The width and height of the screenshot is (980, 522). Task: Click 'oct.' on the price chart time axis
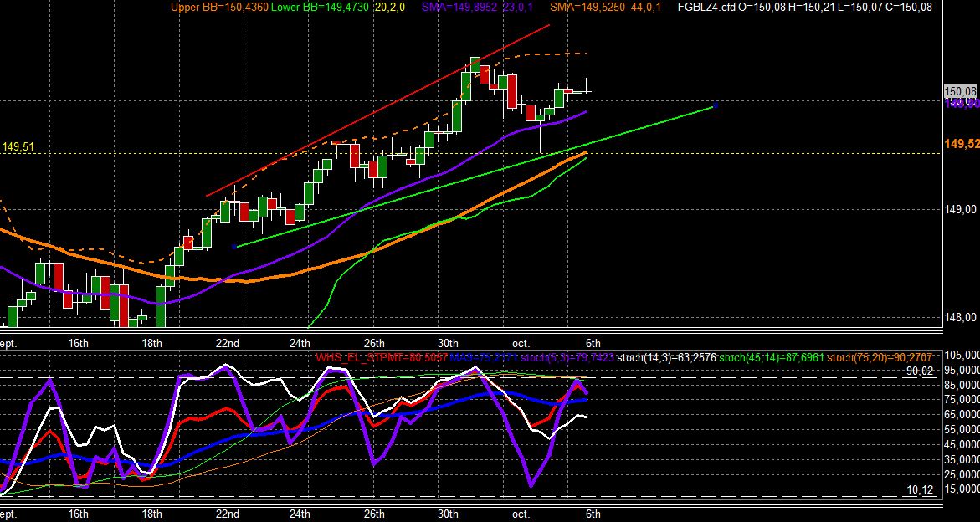521,344
